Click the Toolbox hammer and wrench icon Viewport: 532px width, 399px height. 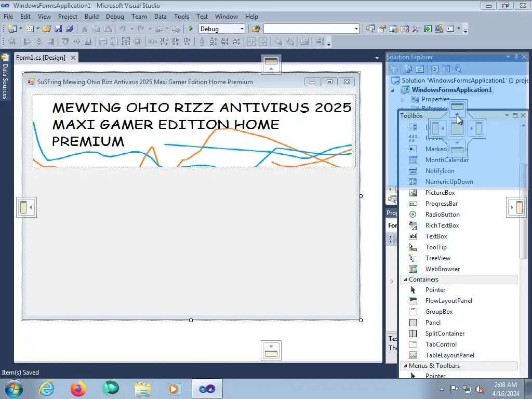point(416,29)
